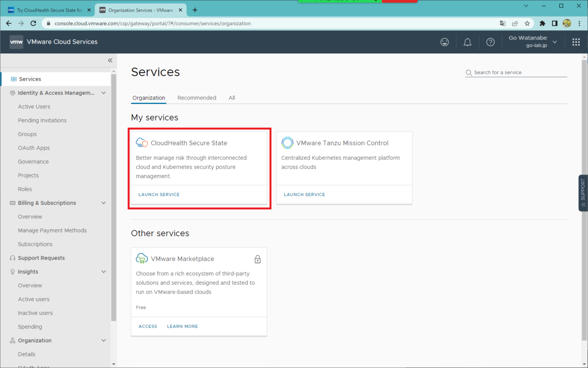Toggle the browser side panel icon
The height and width of the screenshot is (368, 588).
coord(555,24)
